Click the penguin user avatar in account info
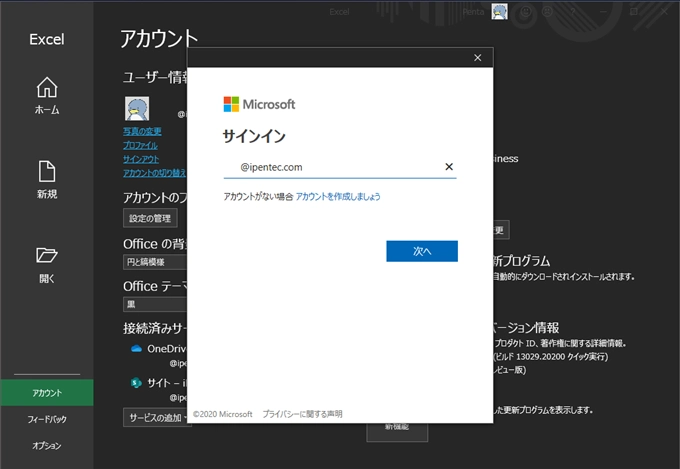680x469 pixels. pyautogui.click(x=137, y=108)
